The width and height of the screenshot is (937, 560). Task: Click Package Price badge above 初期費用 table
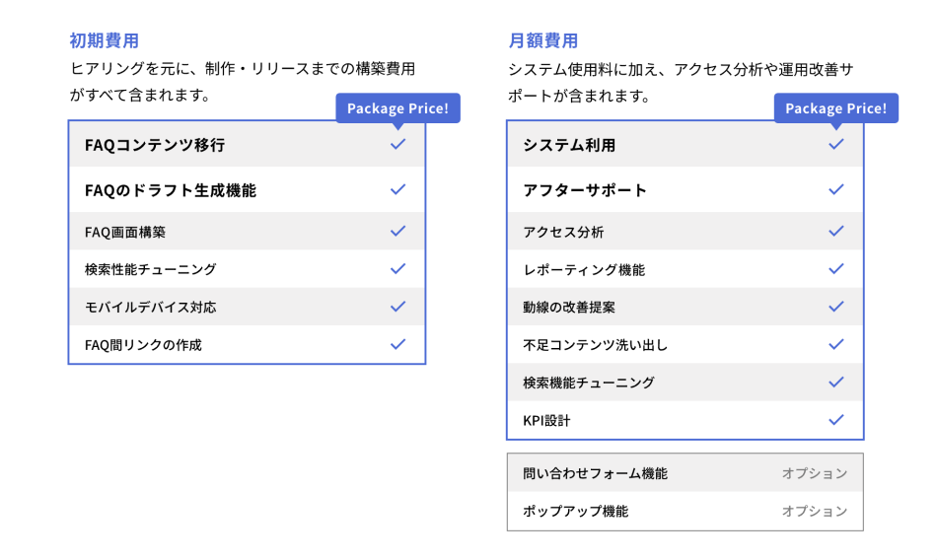[x=397, y=108]
